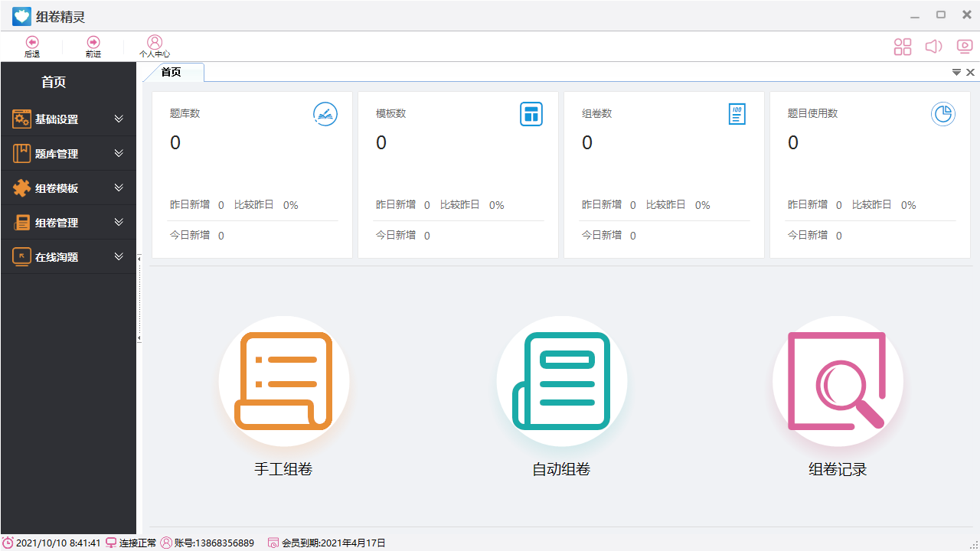Expand the 组卷模板 chevron
980x551 pixels.
pos(119,188)
